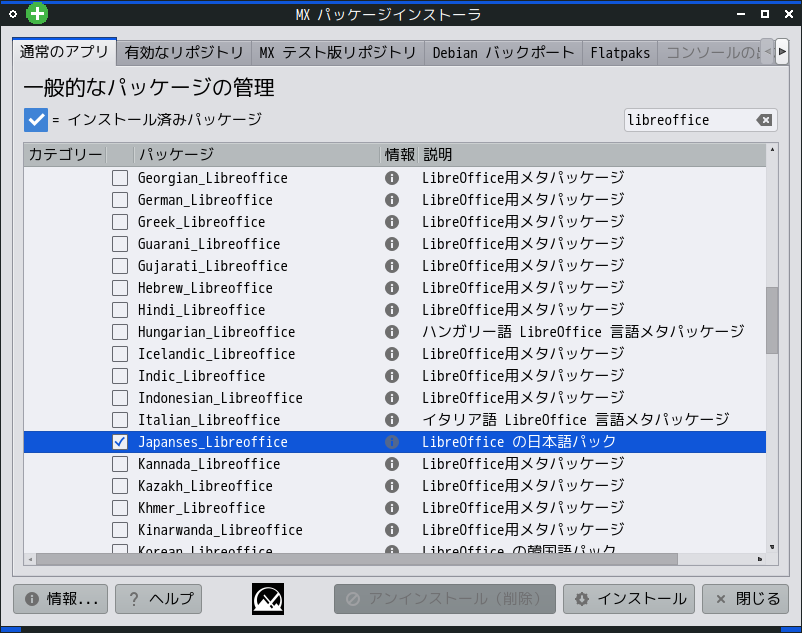Uncheck Japanses_Libreoffice checkbox
802x633 pixels.
(120, 442)
